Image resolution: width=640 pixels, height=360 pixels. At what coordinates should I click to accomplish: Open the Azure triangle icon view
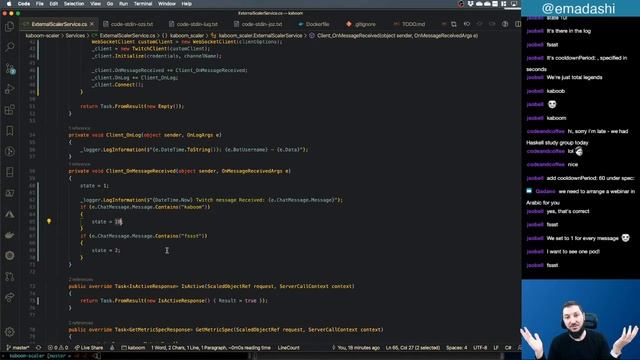coord(9,214)
